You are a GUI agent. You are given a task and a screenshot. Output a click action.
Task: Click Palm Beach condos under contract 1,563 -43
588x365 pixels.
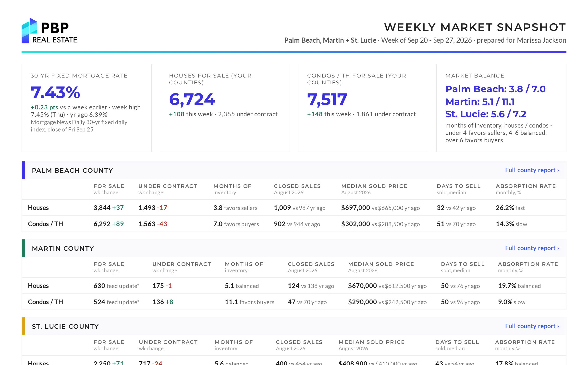[x=153, y=224]
